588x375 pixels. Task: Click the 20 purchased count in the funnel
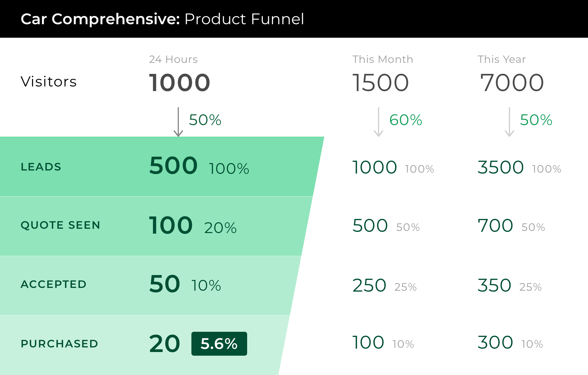tap(165, 344)
